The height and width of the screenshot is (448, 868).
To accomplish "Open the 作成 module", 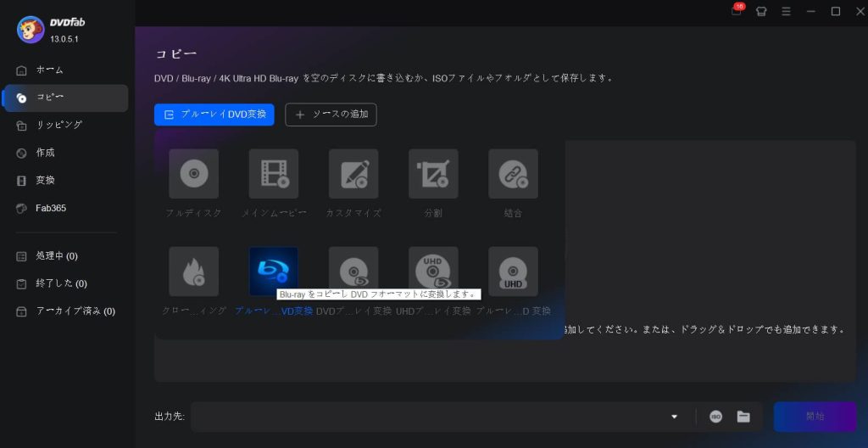I will point(65,153).
